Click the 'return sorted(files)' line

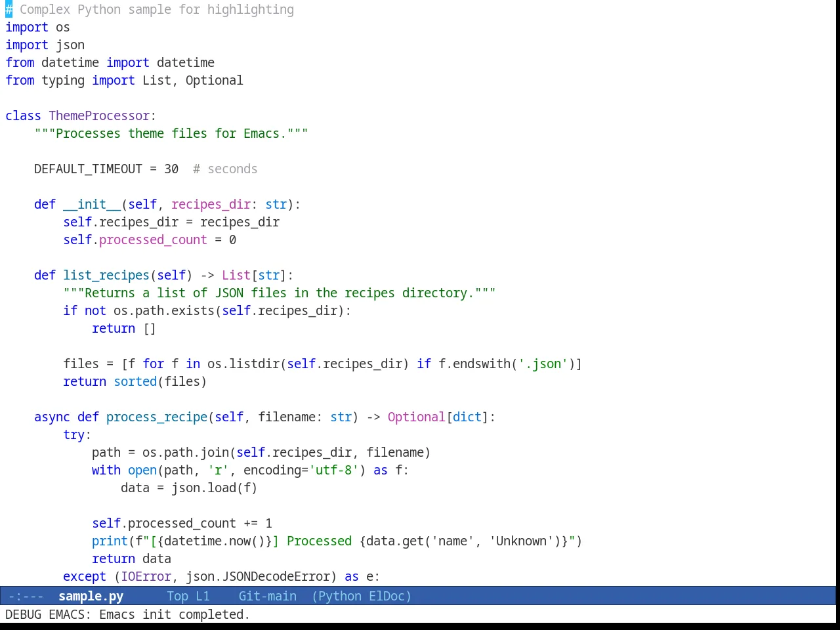pos(135,382)
